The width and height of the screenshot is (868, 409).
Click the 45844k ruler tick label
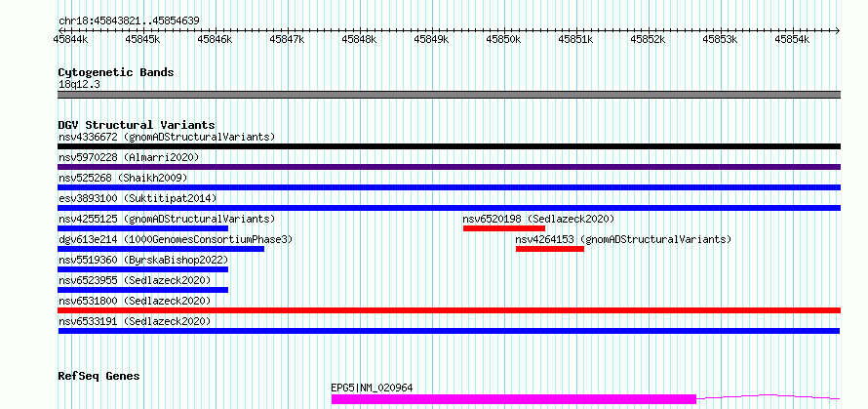pyautogui.click(x=70, y=39)
